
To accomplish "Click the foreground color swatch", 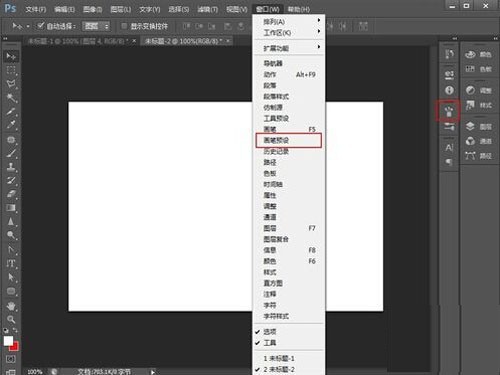I will coord(8,341).
